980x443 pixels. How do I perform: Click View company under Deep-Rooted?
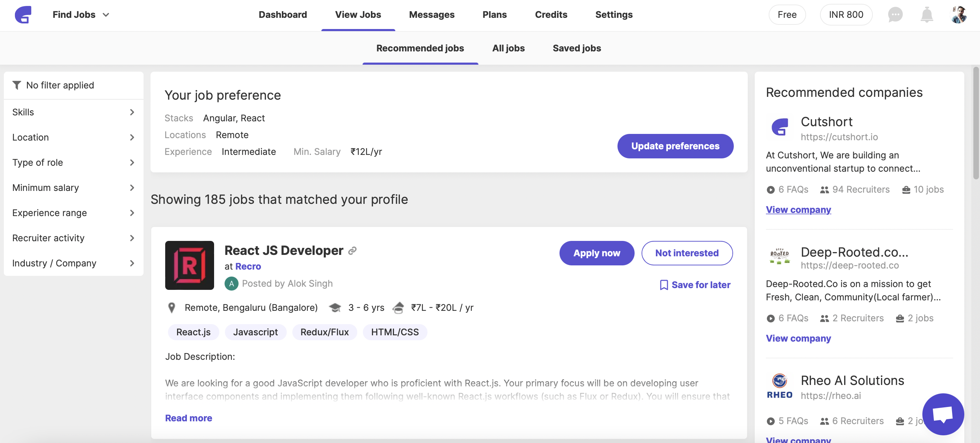798,338
